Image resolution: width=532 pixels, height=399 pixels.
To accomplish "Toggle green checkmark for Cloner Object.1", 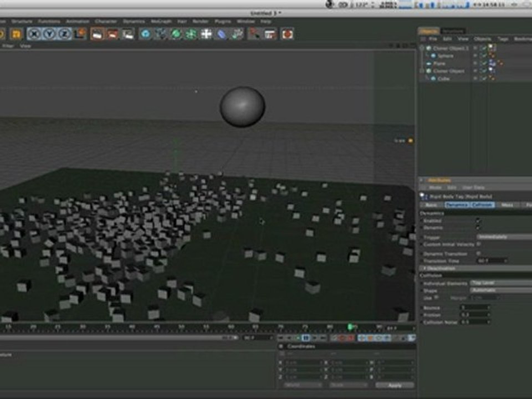I will coord(484,48).
